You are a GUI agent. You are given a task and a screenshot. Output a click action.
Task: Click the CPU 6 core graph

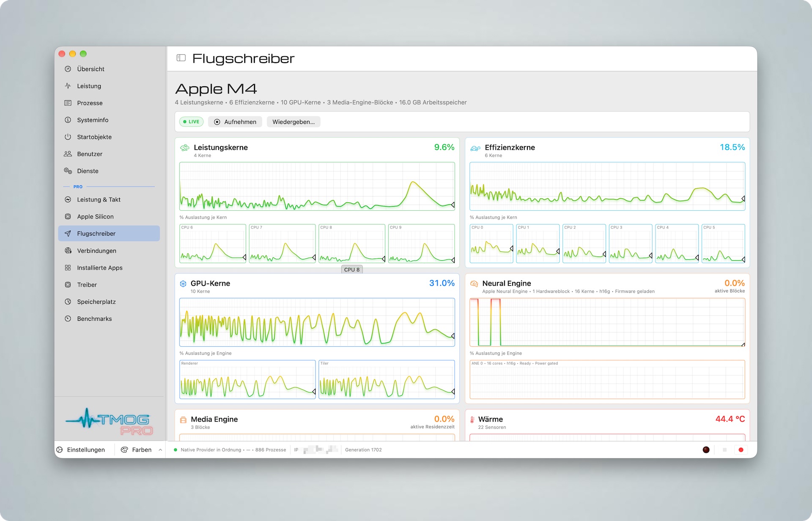pyautogui.click(x=213, y=243)
